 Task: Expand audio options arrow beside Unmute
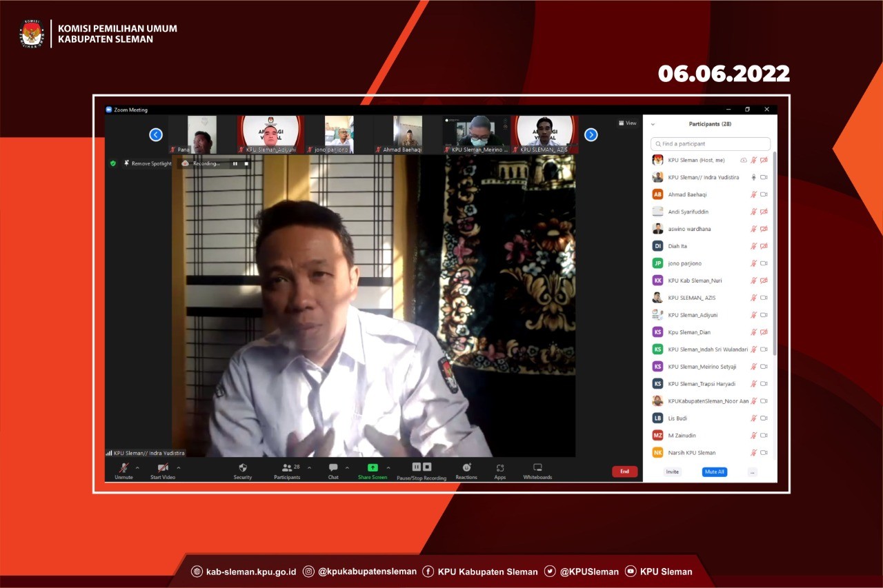(x=137, y=467)
